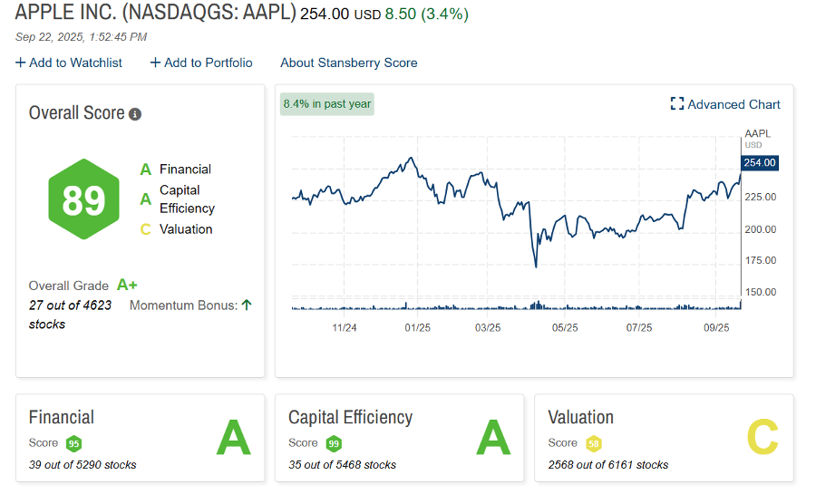Click the plus icon beside Add to Watchlist
The height and width of the screenshot is (504, 816).
20,63
